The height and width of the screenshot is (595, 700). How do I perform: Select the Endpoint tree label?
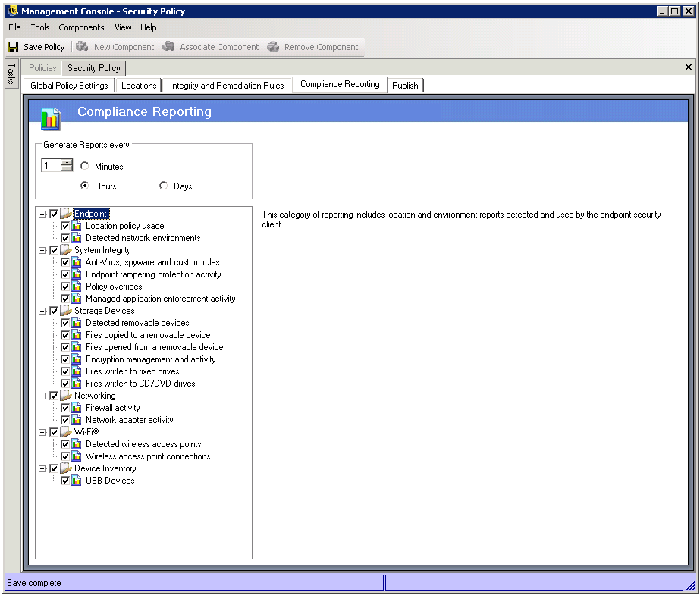coord(90,214)
